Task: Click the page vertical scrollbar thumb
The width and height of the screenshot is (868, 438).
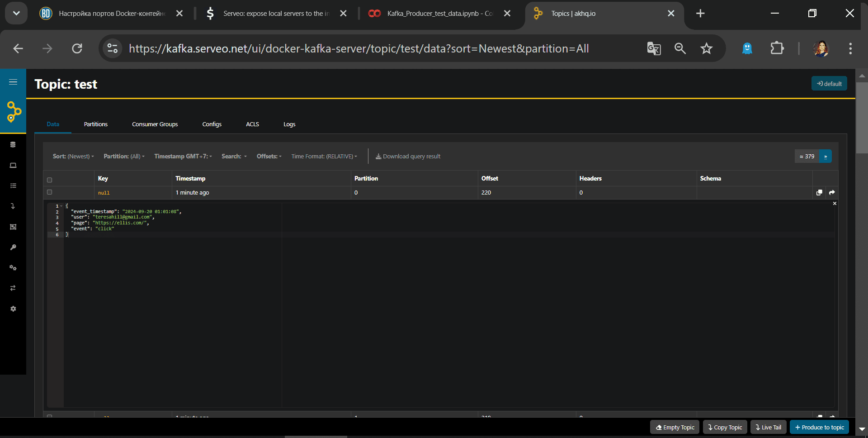Action: [862, 118]
